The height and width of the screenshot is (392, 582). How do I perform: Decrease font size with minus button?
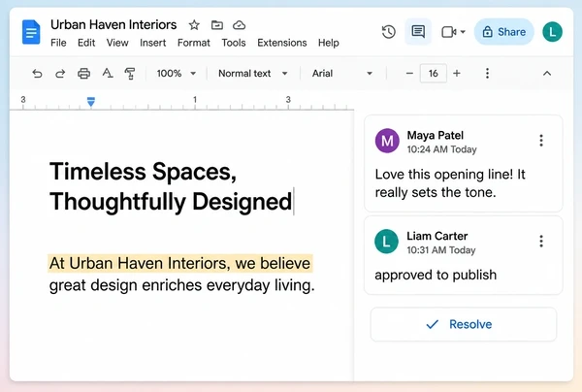point(409,74)
